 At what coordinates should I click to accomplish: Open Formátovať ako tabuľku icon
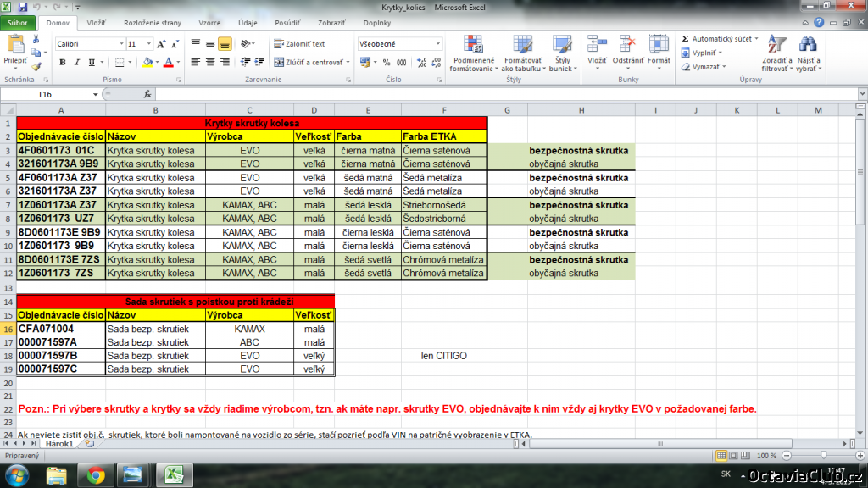(x=522, y=45)
